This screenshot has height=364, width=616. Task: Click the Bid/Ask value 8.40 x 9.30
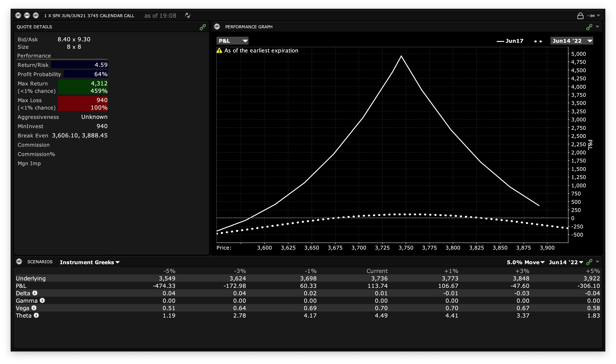74,39
